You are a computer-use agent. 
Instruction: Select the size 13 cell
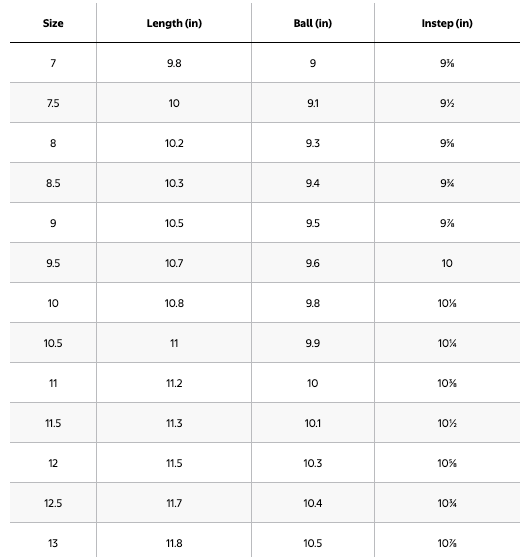click(x=53, y=543)
